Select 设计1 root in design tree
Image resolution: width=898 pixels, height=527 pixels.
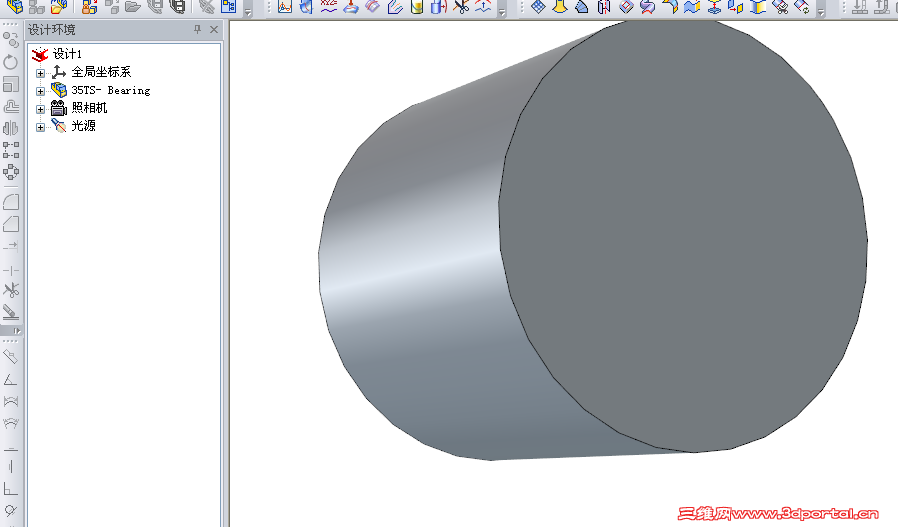point(67,54)
